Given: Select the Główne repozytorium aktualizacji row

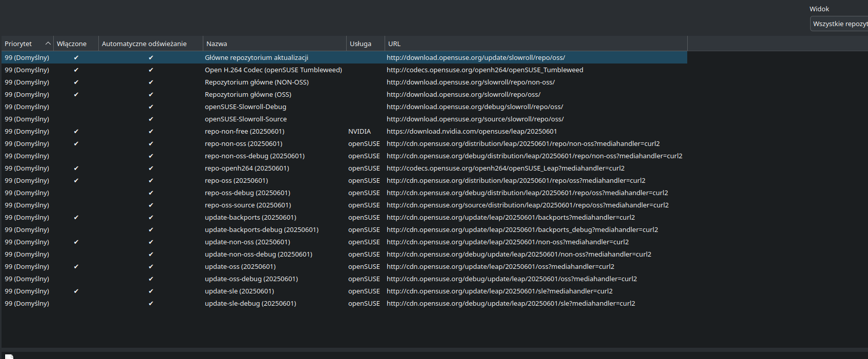Looking at the screenshot, I should pyautogui.click(x=344, y=57).
